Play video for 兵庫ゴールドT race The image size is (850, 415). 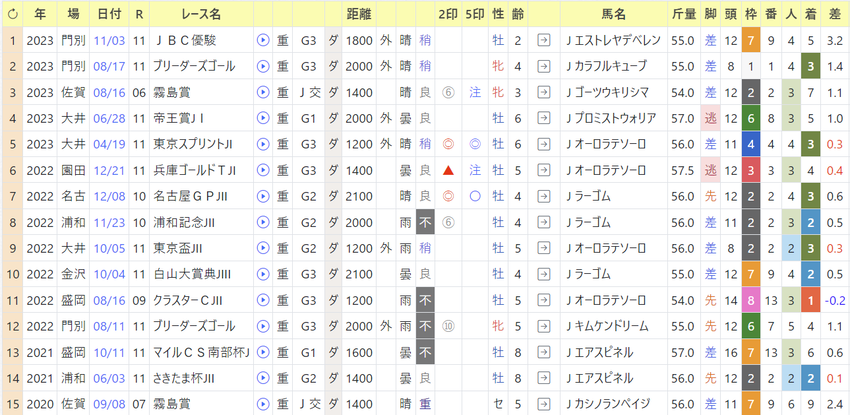[262, 170]
